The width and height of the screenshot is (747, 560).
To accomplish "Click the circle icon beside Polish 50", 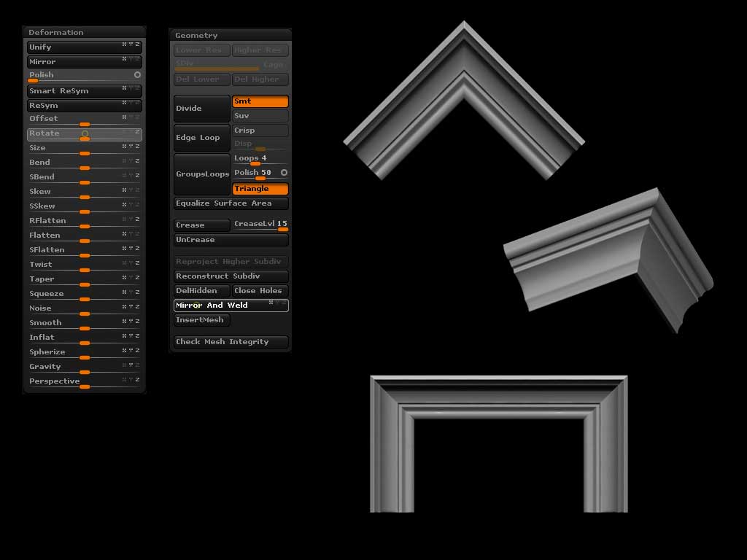I will click(x=284, y=173).
